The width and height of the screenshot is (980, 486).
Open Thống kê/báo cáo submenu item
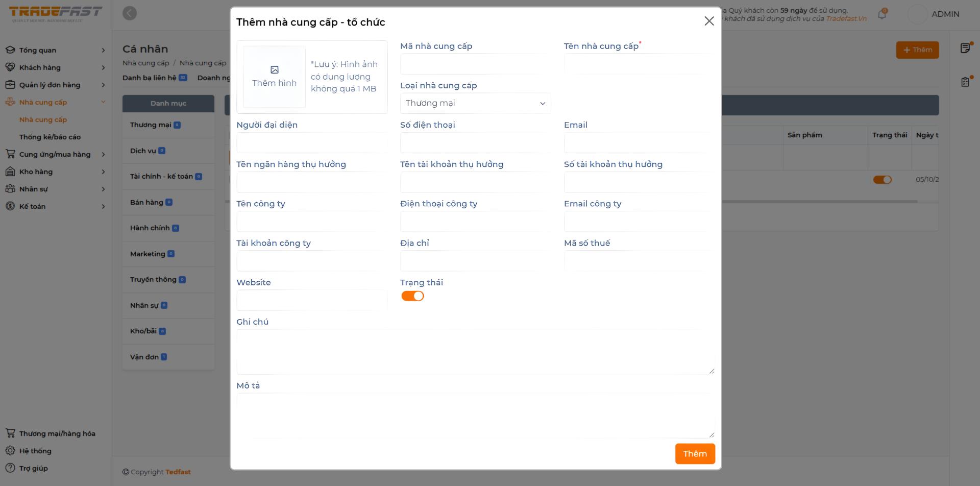tap(50, 137)
